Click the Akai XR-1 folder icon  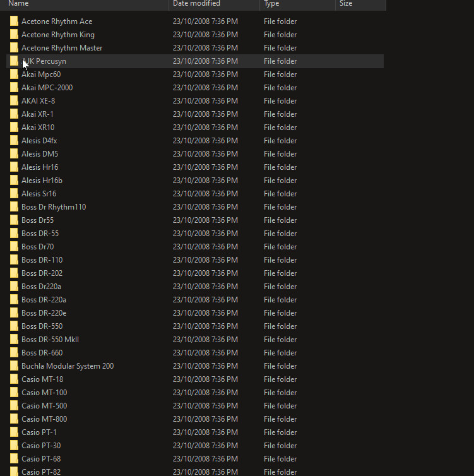(x=14, y=114)
